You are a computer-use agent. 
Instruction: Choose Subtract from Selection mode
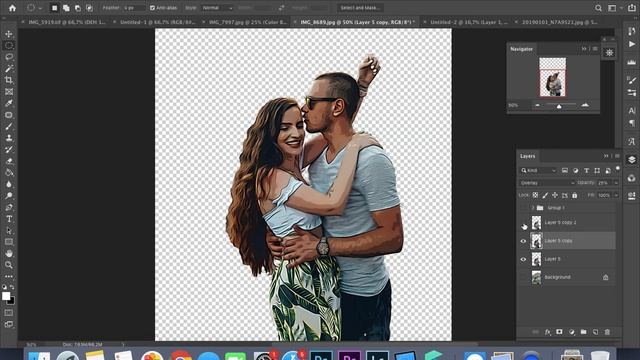tap(78, 8)
